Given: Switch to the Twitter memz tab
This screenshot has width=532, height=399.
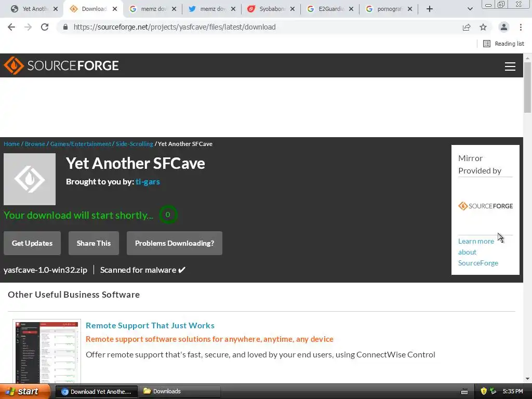Looking at the screenshot, I should [208, 9].
